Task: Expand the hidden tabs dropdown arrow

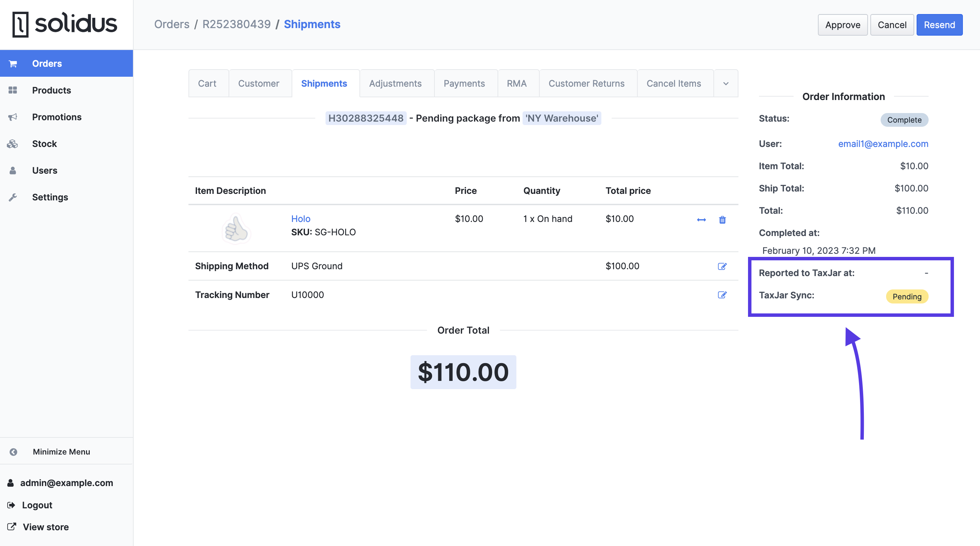Action: coord(725,83)
